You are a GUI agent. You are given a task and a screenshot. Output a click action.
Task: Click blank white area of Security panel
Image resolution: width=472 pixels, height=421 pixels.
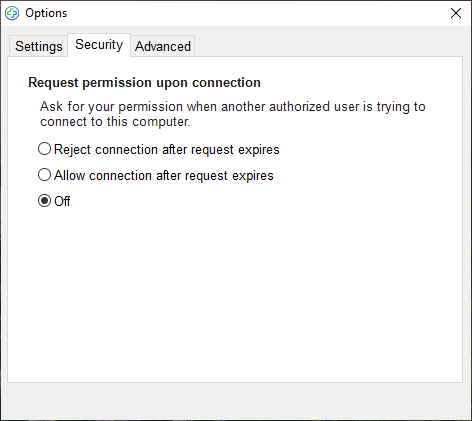(235, 293)
